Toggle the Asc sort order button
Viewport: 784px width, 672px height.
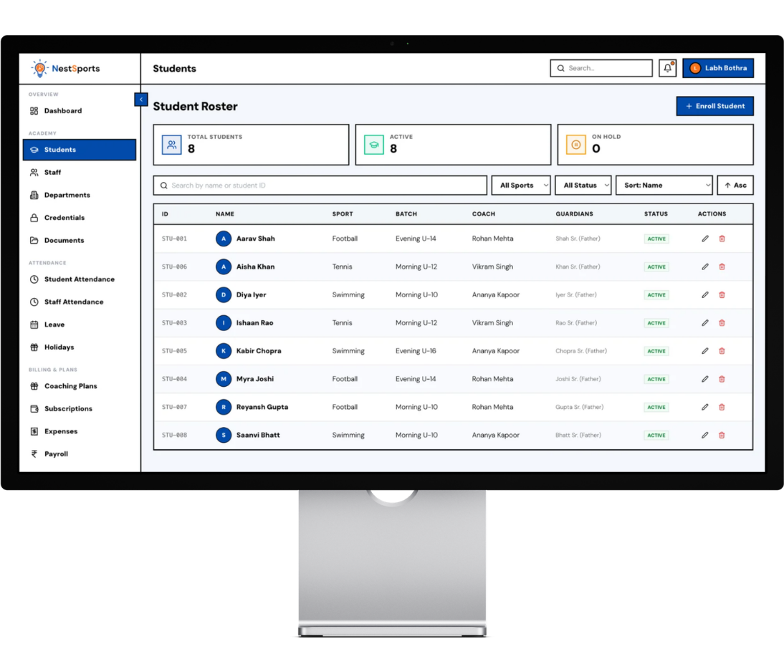click(735, 185)
